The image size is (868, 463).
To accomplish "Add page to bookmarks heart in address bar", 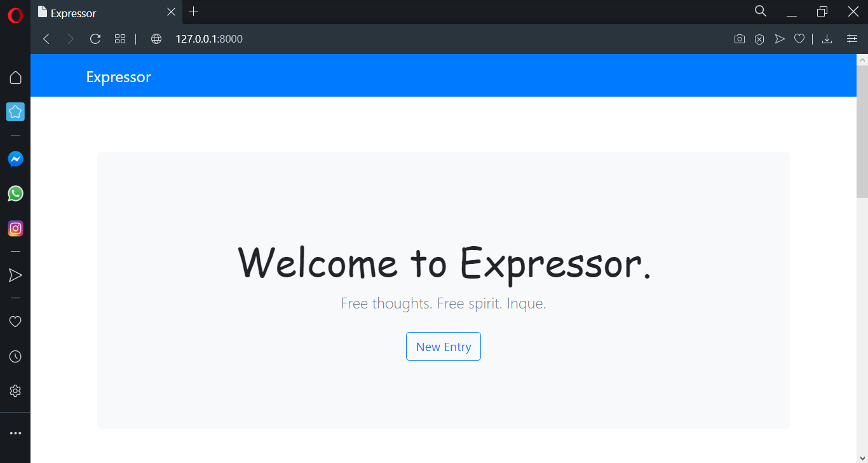I will 799,39.
